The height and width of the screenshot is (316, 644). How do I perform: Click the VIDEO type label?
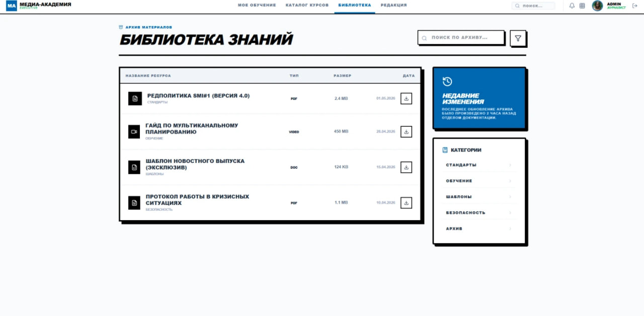[294, 132]
